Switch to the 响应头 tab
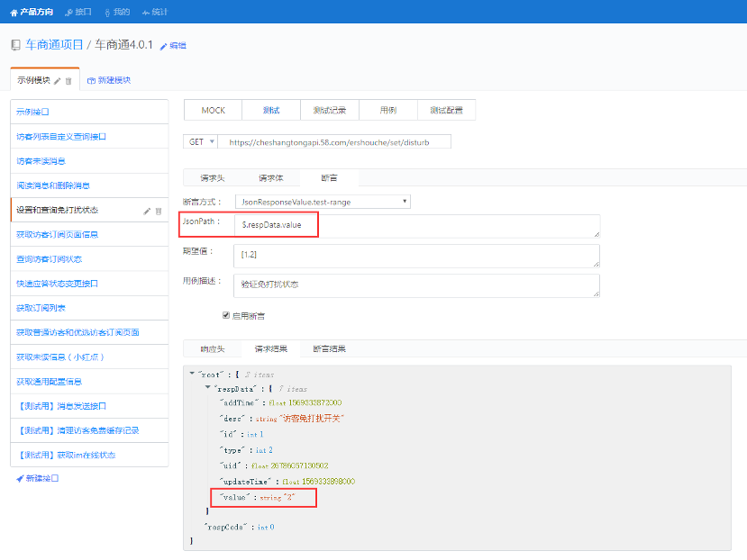This screenshot has width=747, height=560. (x=213, y=349)
